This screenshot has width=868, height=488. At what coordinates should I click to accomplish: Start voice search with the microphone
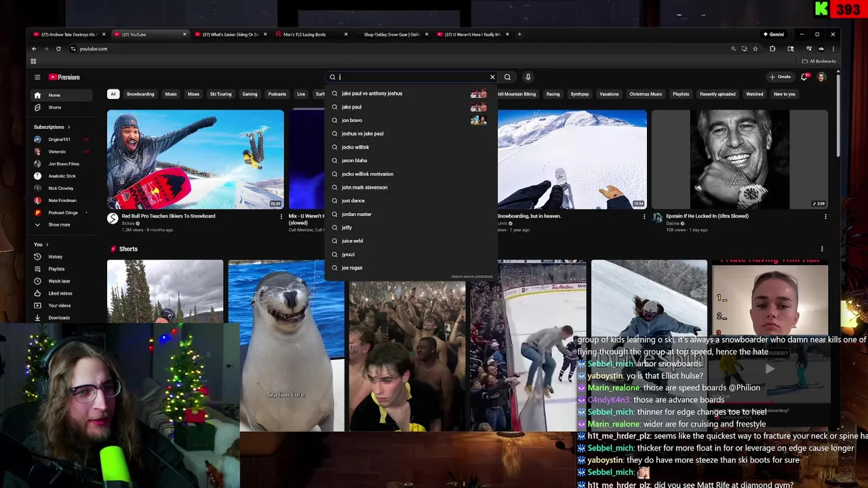[x=528, y=77]
